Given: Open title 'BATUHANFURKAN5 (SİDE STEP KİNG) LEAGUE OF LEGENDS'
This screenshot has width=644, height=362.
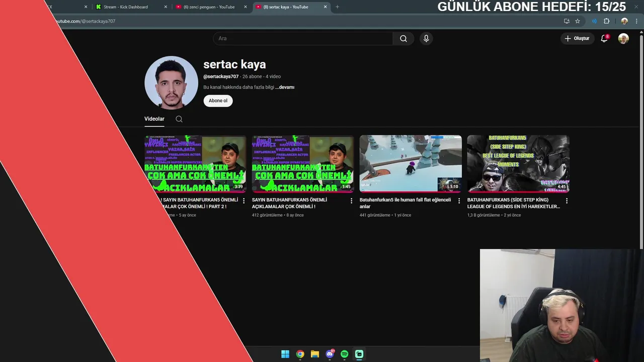Looking at the screenshot, I should click(513, 203).
